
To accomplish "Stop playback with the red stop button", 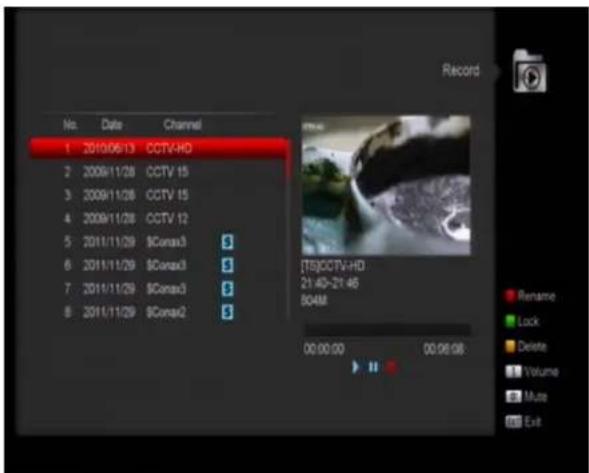I will click(x=391, y=367).
